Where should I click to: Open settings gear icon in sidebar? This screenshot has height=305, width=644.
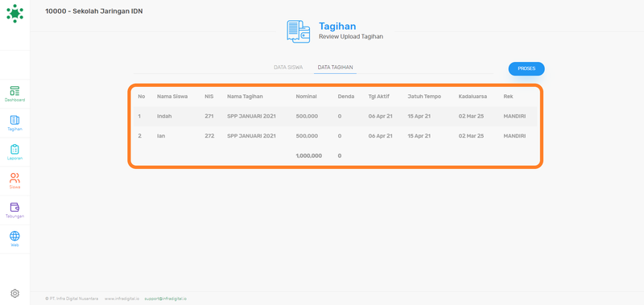(14, 294)
